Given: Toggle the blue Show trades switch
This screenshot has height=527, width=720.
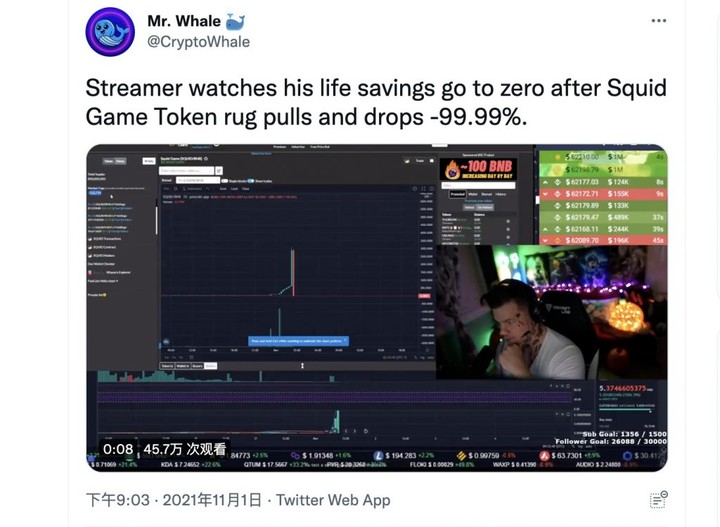Looking at the screenshot, I should point(251,181).
